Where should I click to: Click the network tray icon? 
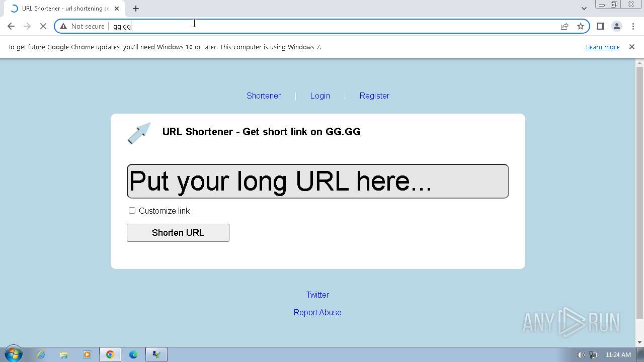(593, 355)
